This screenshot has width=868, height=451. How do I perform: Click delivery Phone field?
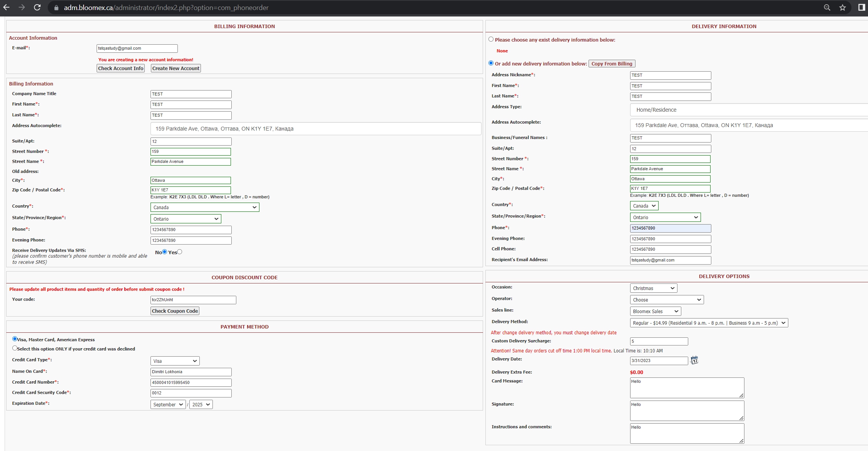[671, 228]
